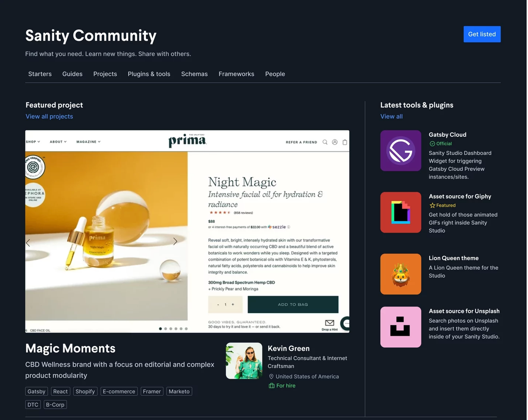
Task: Select the second carousel dot
Action: tap(166, 329)
